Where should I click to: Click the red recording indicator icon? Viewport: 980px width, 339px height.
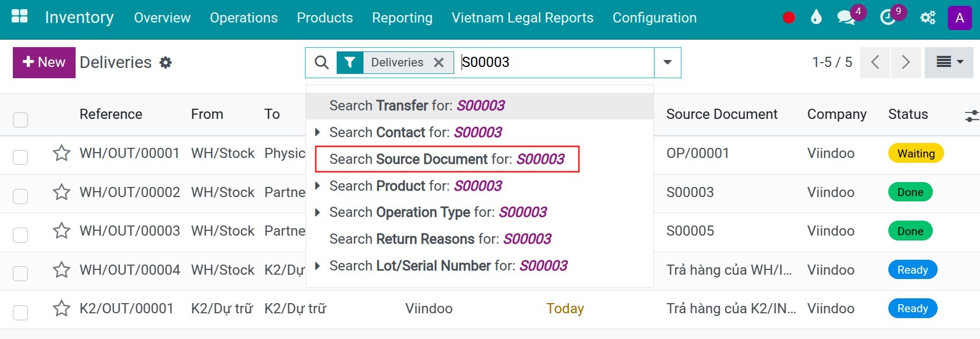789,18
